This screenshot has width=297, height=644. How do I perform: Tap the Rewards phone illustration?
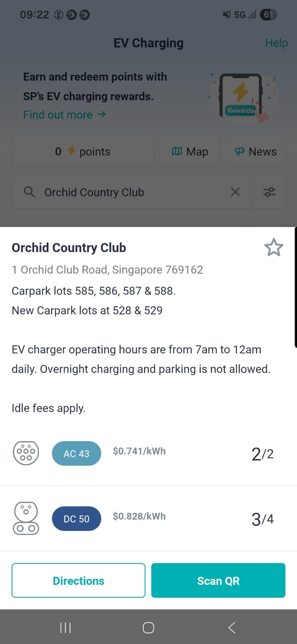pos(241,97)
